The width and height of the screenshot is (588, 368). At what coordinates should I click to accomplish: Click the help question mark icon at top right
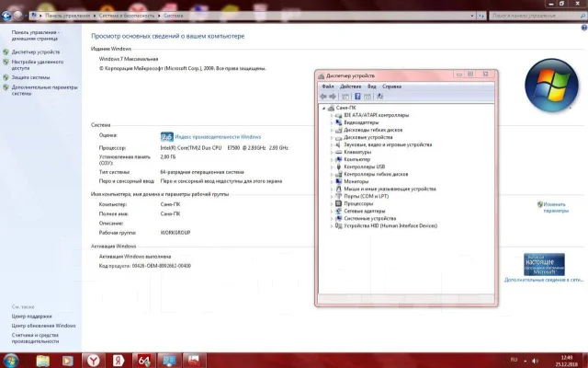(x=584, y=28)
